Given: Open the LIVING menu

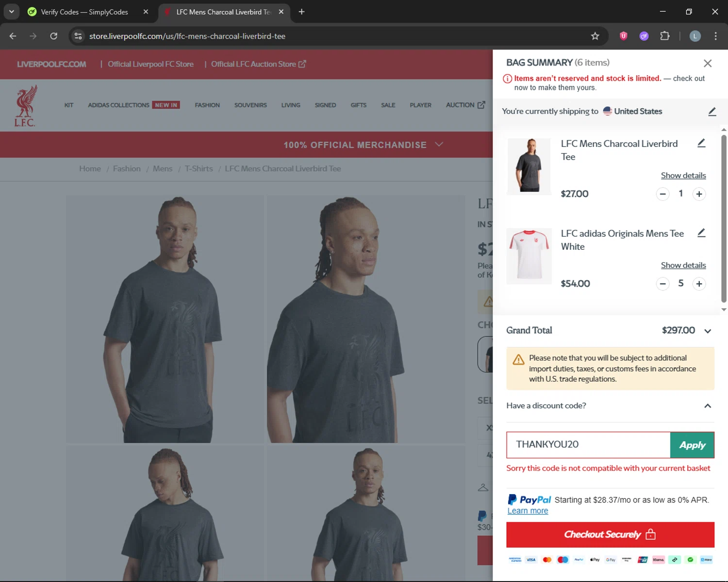Looking at the screenshot, I should (291, 105).
